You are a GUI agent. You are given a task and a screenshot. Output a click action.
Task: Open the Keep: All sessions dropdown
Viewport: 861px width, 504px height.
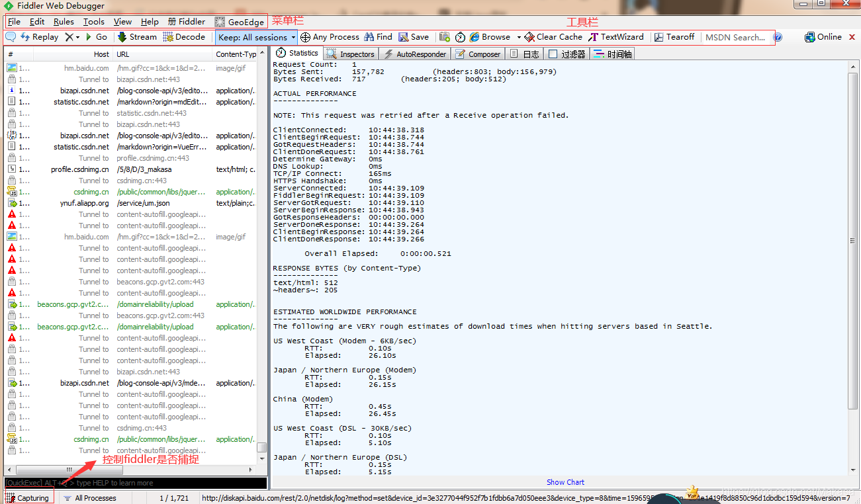[257, 38]
